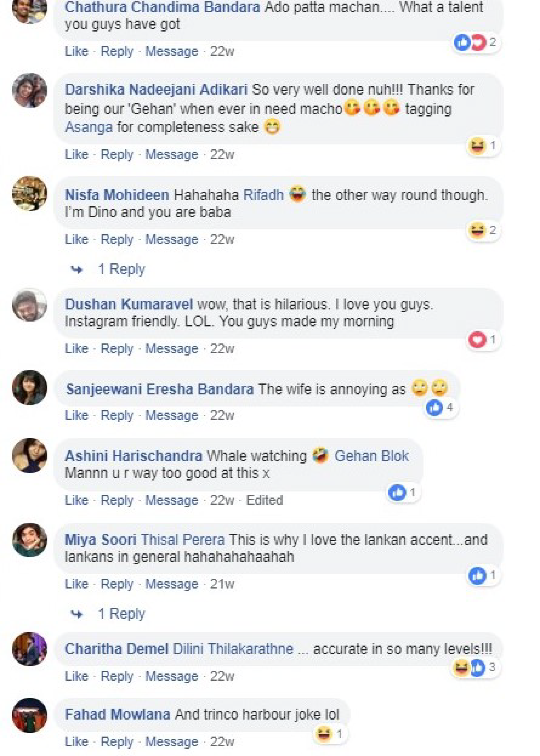This screenshot has width=540, height=756.
Task: Open the tagged Gehan Blok profile
Action: point(371,456)
